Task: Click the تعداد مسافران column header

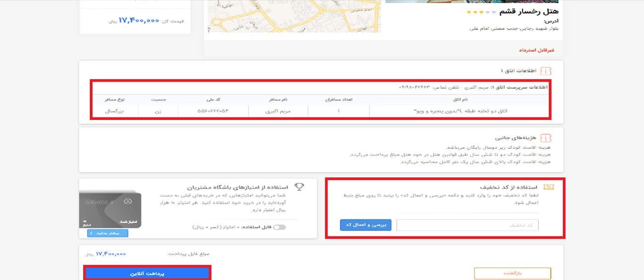Action: 338,100
